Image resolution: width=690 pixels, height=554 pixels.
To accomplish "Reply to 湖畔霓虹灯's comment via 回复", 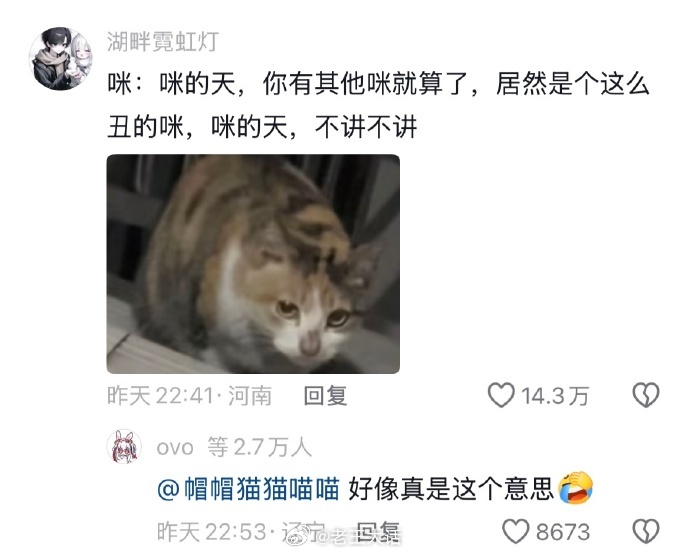I will pos(326,395).
